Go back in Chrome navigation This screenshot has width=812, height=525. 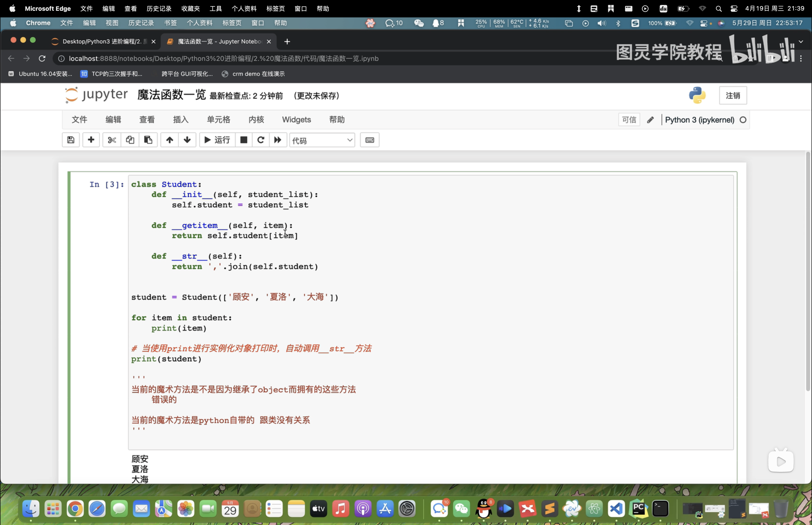pos(11,58)
